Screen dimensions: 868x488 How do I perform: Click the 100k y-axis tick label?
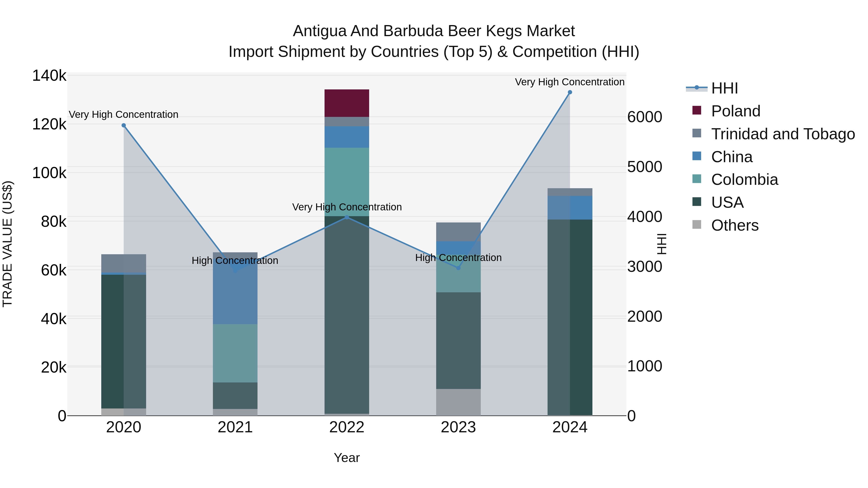click(x=49, y=173)
